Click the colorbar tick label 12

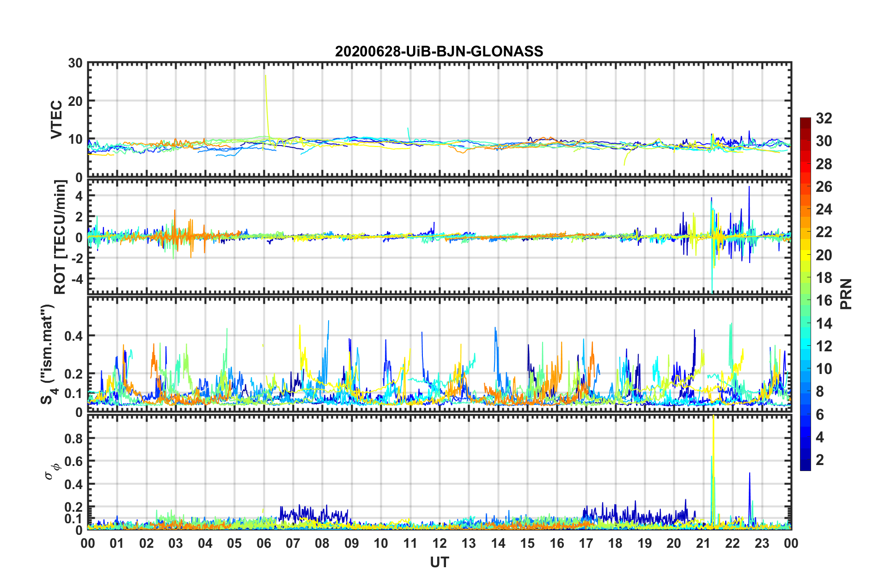[x=824, y=346]
